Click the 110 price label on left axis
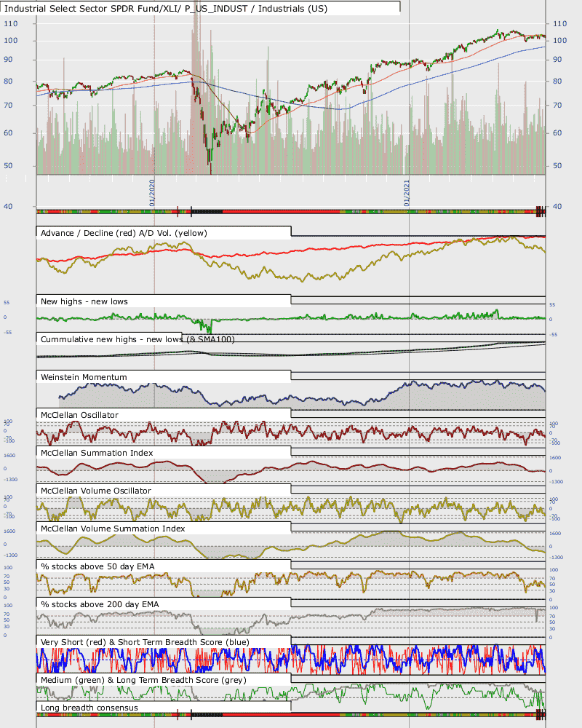The image size is (582, 728). coord(11,23)
